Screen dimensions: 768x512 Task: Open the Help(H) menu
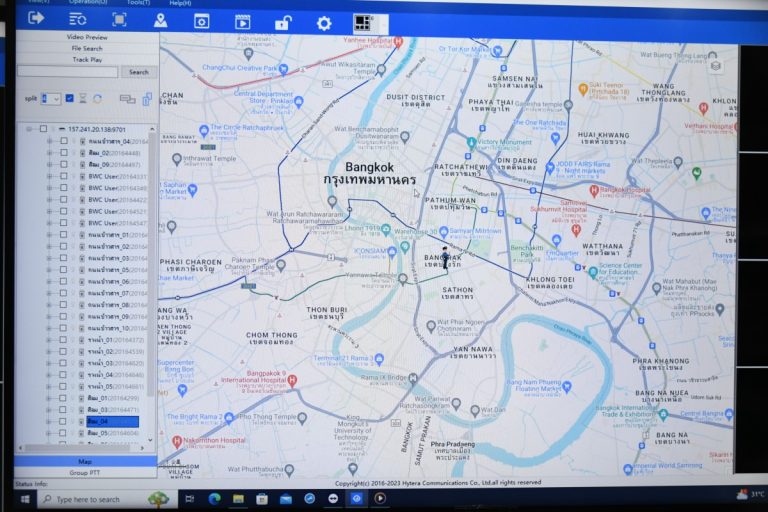pos(180,3)
